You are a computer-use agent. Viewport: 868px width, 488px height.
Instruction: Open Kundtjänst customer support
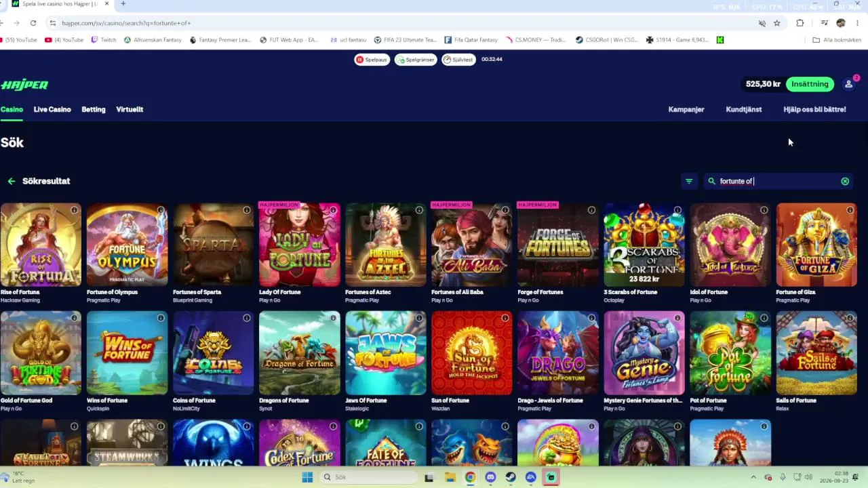[744, 109]
